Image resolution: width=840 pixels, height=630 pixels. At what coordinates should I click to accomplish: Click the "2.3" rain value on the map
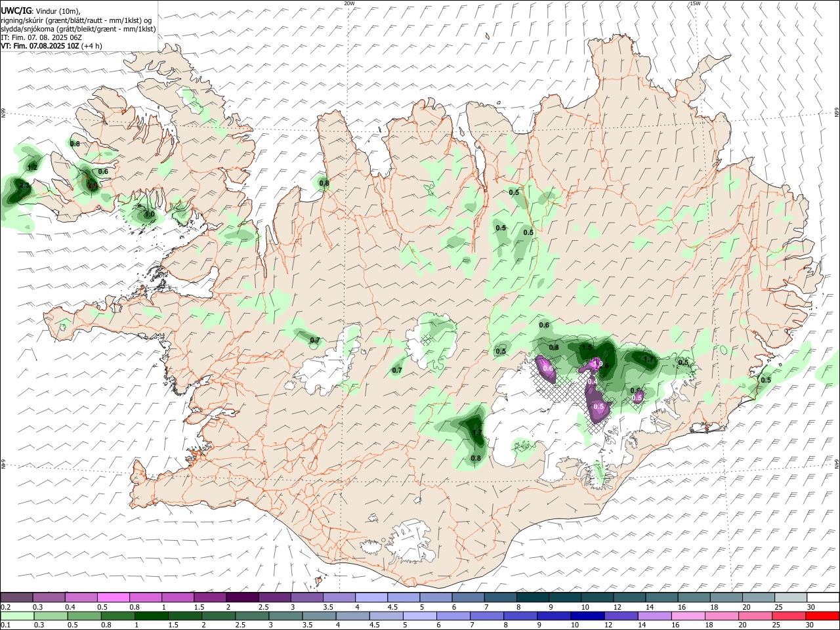(x=25, y=186)
